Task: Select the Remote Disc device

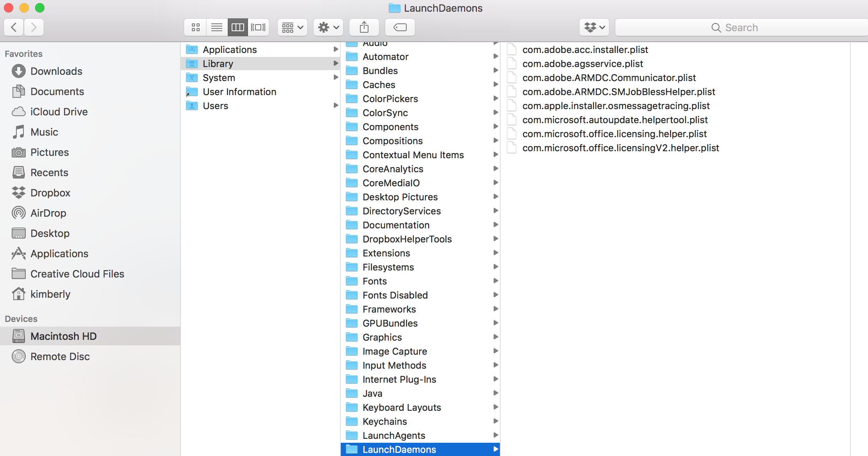Action: click(60, 357)
